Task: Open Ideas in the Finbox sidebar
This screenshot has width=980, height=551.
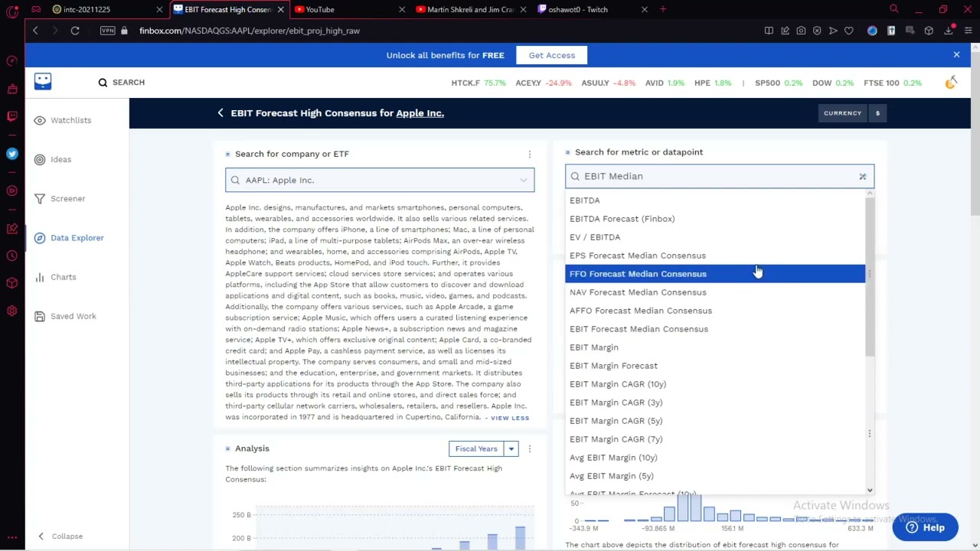Action: coord(53,159)
